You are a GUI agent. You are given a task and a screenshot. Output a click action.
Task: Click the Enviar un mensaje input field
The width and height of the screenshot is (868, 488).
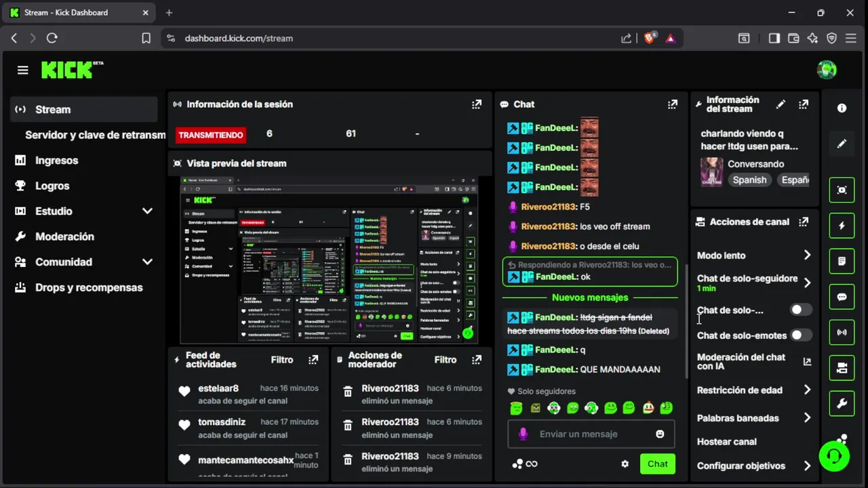590,434
